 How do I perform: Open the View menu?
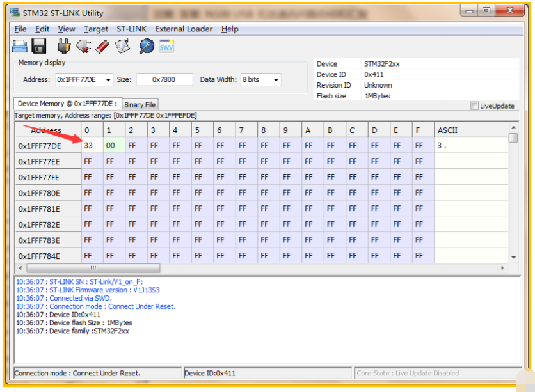(67, 29)
